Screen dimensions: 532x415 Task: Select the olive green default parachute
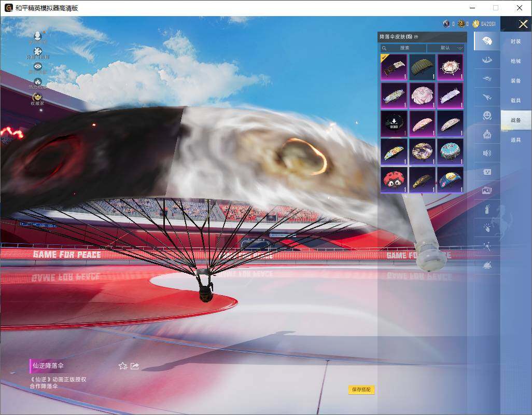pyautogui.click(x=422, y=67)
